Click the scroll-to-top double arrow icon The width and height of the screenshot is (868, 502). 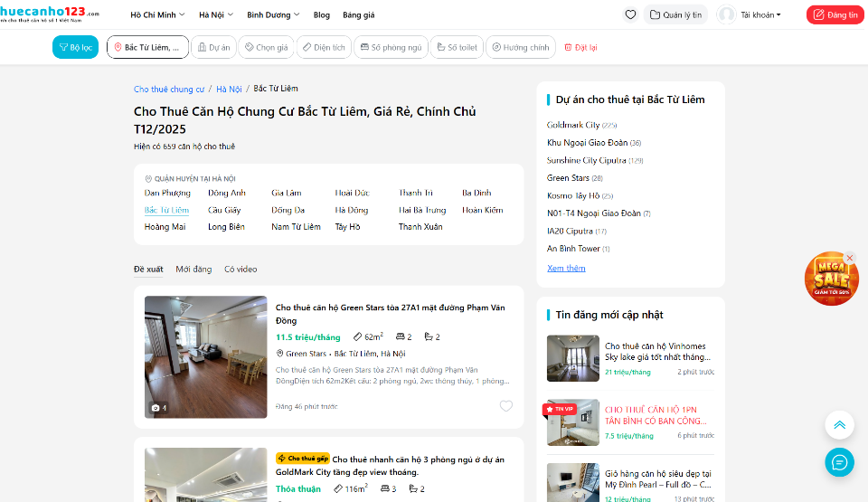pyautogui.click(x=839, y=425)
